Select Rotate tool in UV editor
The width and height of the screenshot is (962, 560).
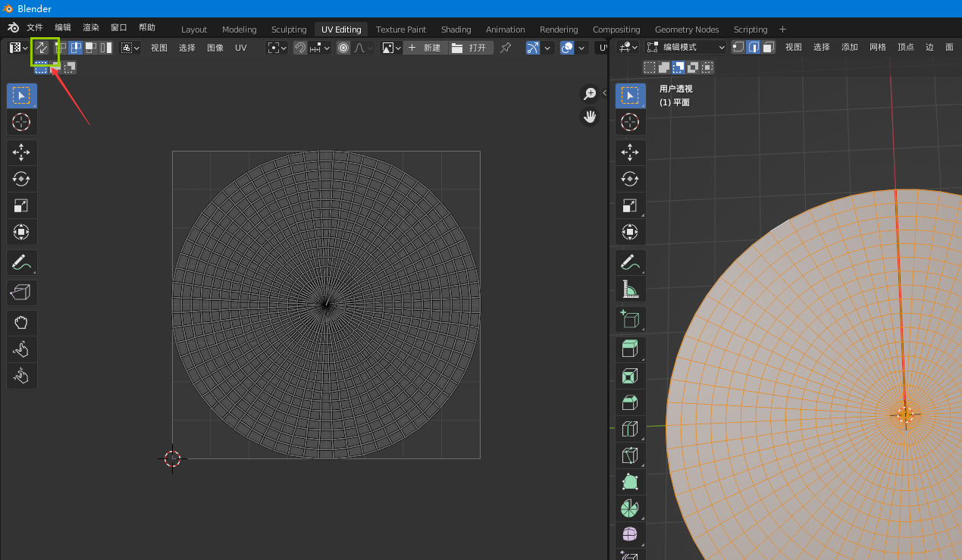click(x=21, y=179)
